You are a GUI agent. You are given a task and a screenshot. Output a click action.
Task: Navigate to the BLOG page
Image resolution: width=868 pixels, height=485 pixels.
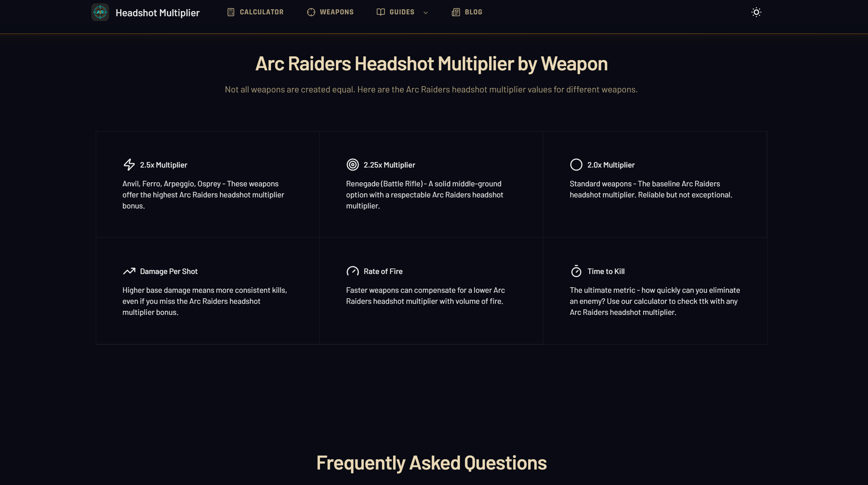[x=473, y=12]
